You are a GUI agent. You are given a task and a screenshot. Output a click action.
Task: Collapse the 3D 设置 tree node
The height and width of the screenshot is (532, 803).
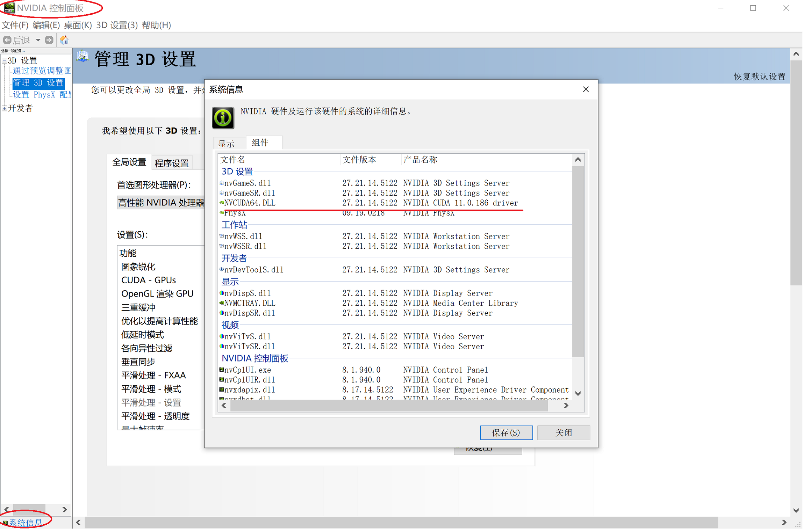tap(5, 61)
